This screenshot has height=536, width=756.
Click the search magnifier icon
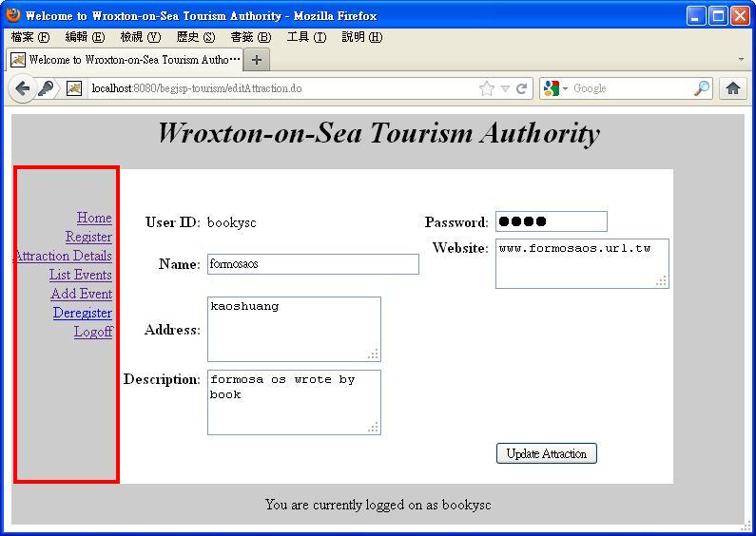click(x=702, y=88)
